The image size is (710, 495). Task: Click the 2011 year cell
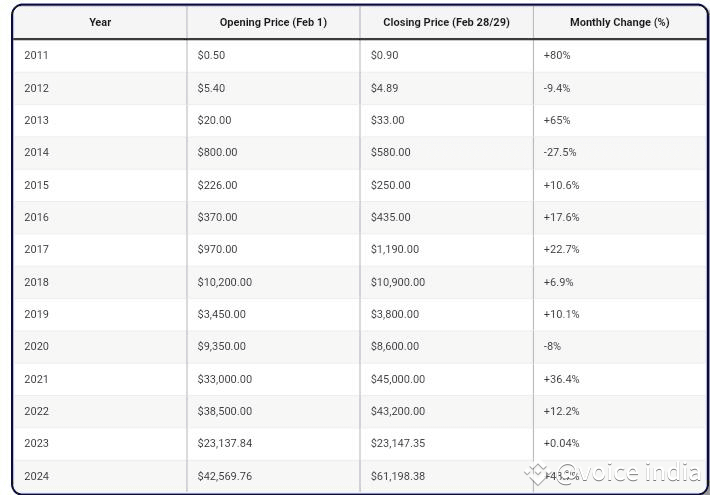pyautogui.click(x=36, y=55)
